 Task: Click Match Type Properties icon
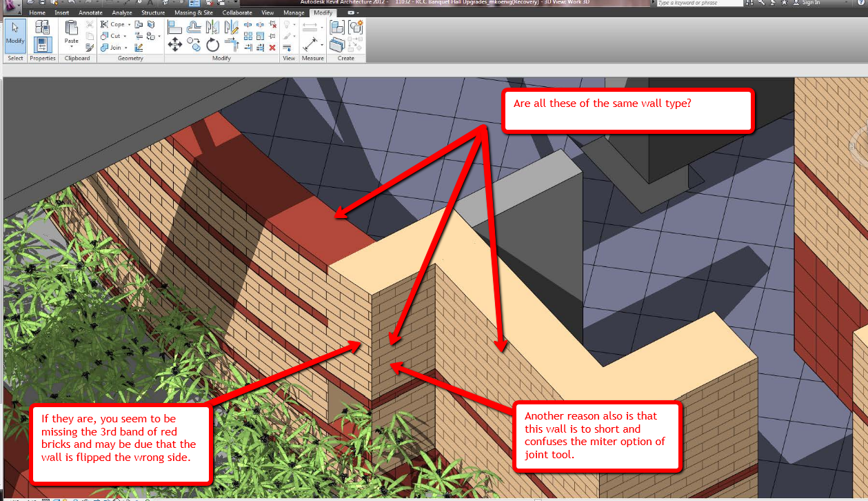(x=90, y=47)
